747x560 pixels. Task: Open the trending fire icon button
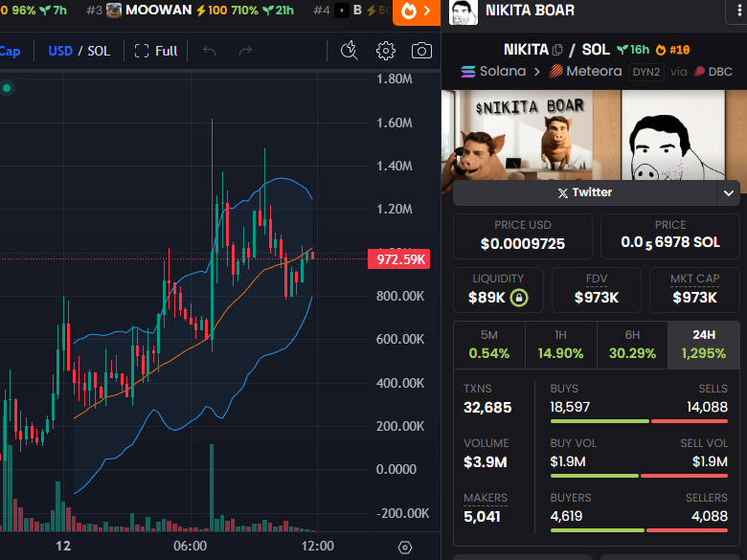(416, 11)
